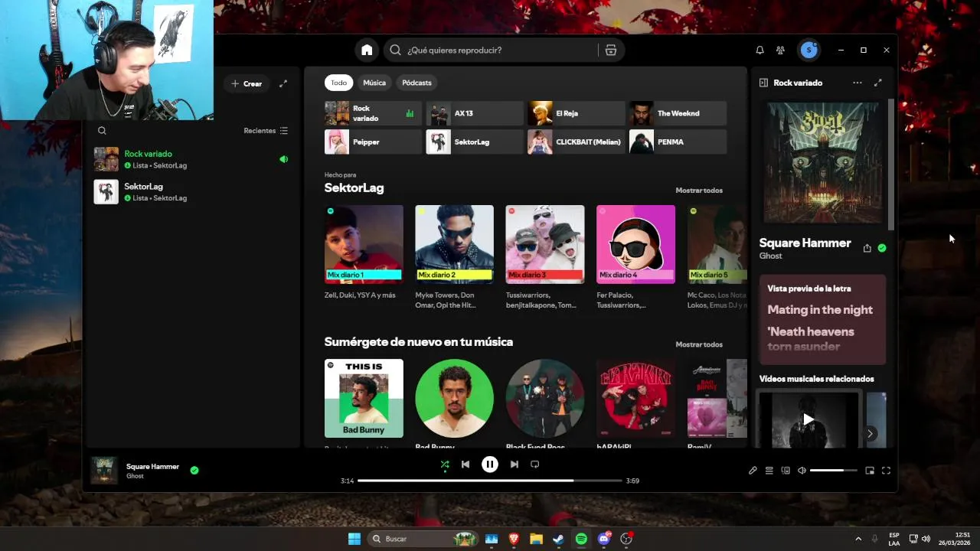Adjust the volume slider
The width and height of the screenshot is (980, 551).
834,471
